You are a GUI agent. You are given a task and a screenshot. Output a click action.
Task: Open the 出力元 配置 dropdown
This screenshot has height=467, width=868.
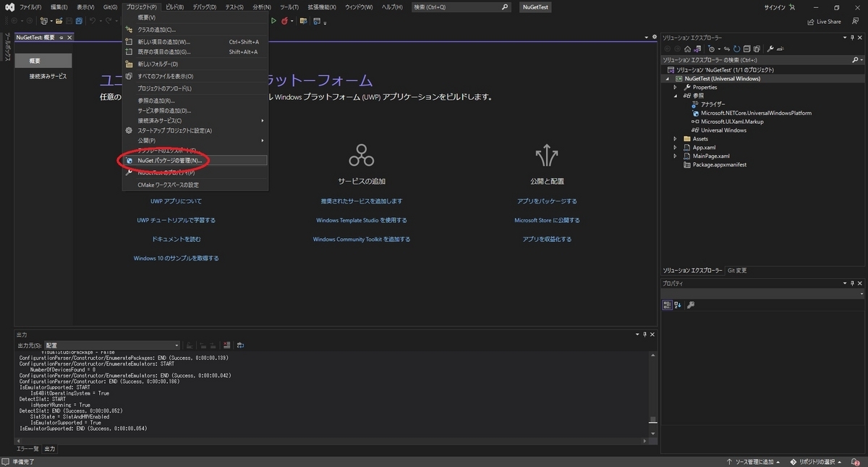(112, 345)
